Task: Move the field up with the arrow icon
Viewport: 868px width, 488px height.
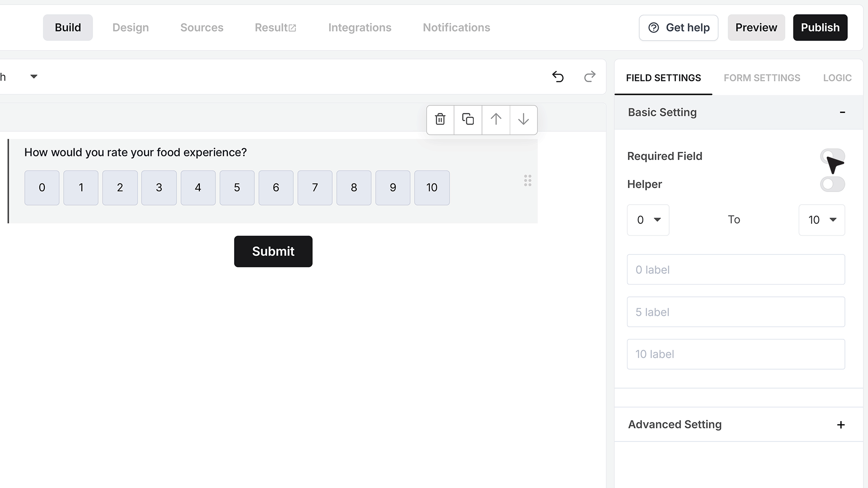Action: 496,119
